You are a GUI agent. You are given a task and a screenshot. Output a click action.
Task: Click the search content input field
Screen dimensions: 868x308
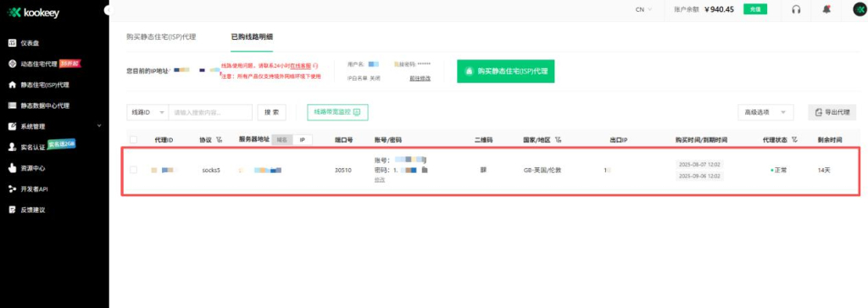pos(210,113)
